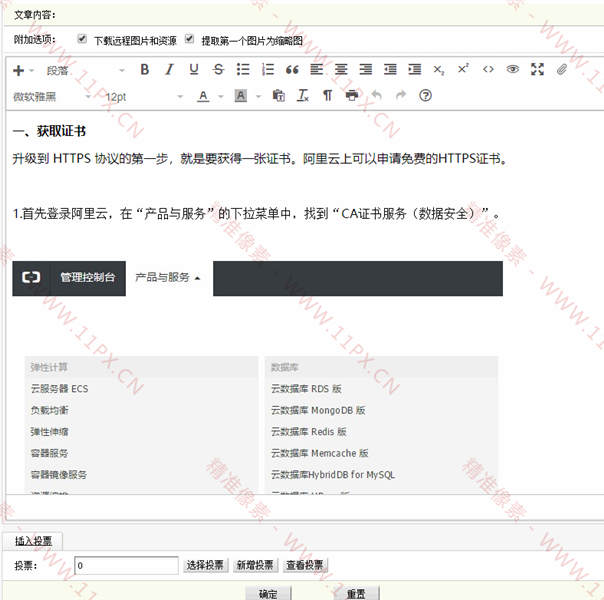Toggle 下载远程图片和资源 checkbox
The image size is (604, 600).
pyautogui.click(x=82, y=39)
